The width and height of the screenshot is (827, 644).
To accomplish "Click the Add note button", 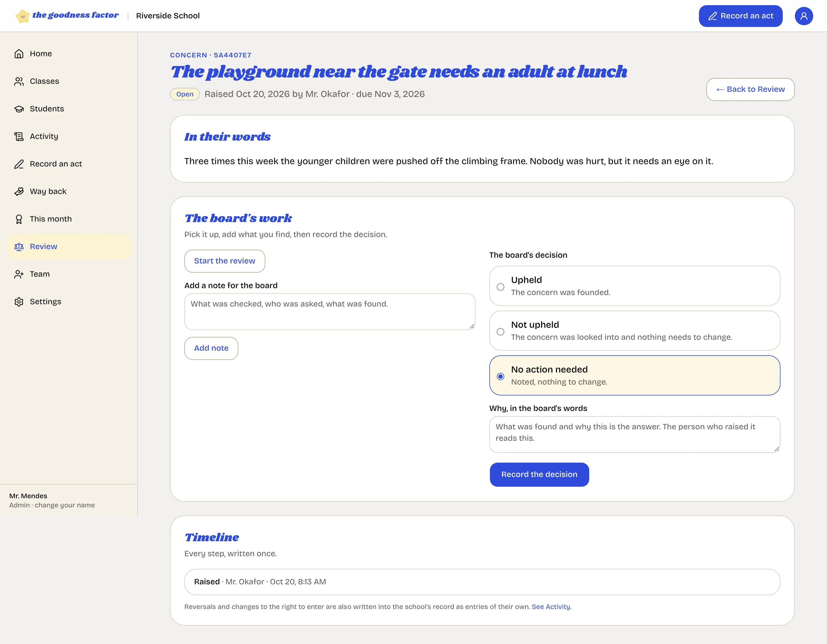I will point(211,348).
